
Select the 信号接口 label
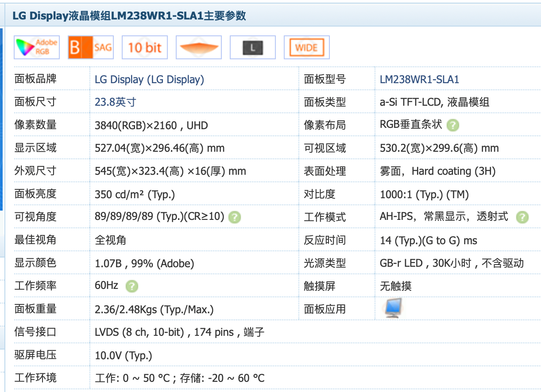pos(35,332)
